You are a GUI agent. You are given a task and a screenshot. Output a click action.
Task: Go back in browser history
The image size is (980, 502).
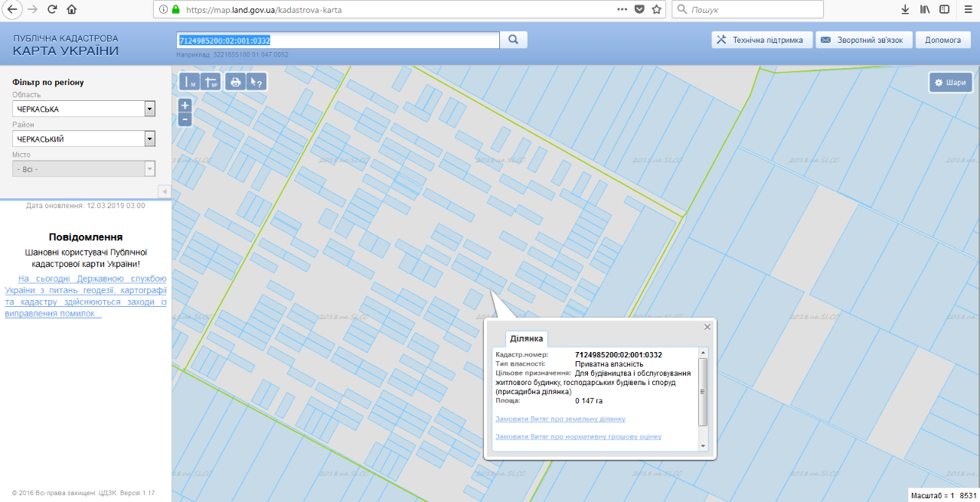tap(11, 9)
